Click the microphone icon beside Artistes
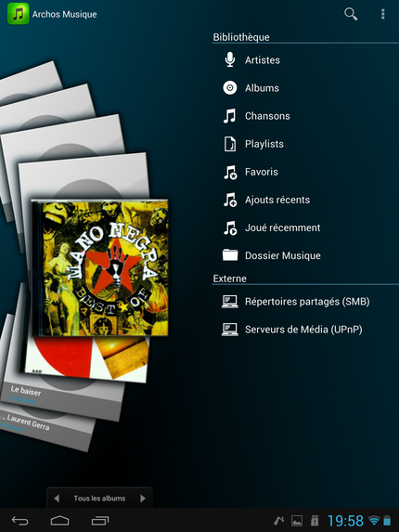The height and width of the screenshot is (532, 399). point(230,59)
